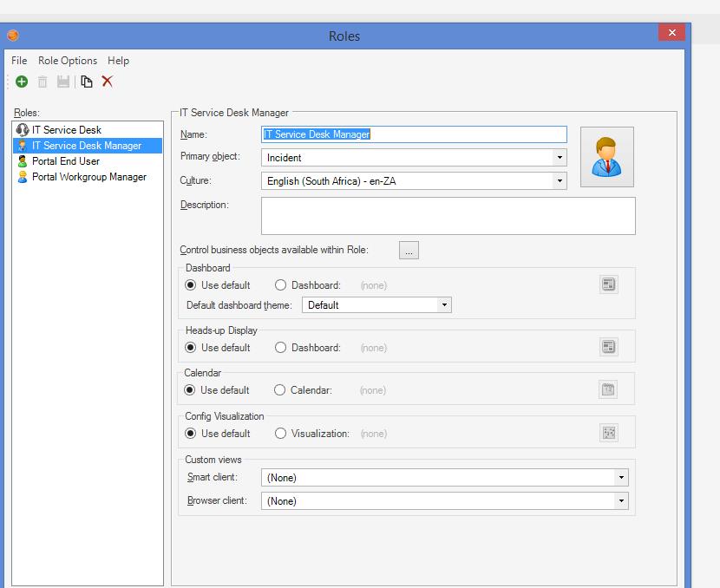Screen dimensions: 720x588
Task: Click the copy role toolbar icon
Action: pos(86,82)
